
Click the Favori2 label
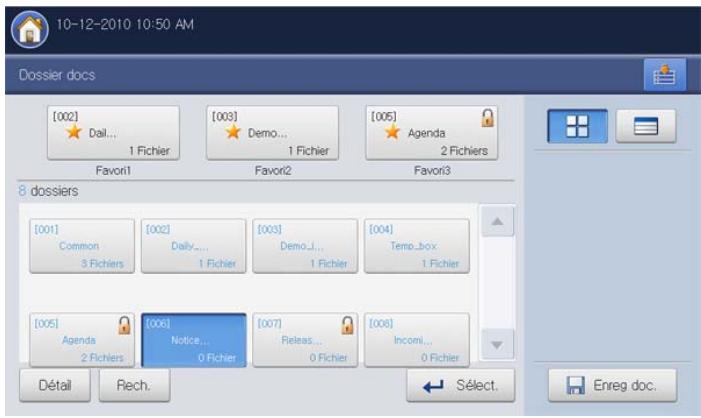pos(273,171)
